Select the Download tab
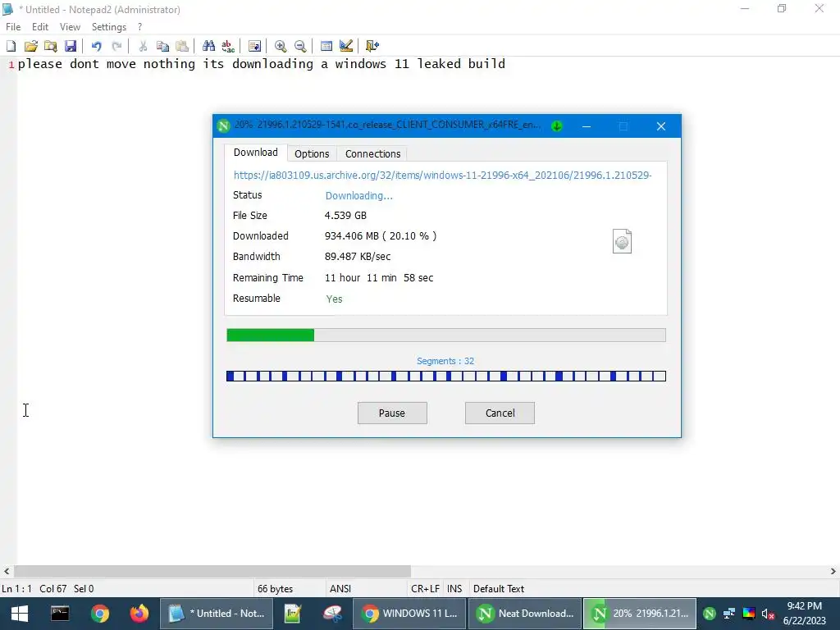Viewport: 840px width, 630px height. tap(256, 153)
